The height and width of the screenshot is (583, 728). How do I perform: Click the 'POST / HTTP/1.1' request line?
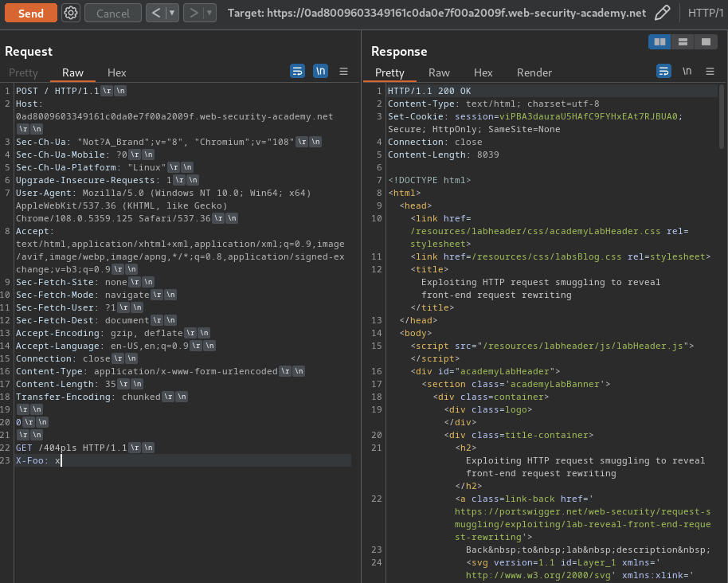[x=57, y=91]
